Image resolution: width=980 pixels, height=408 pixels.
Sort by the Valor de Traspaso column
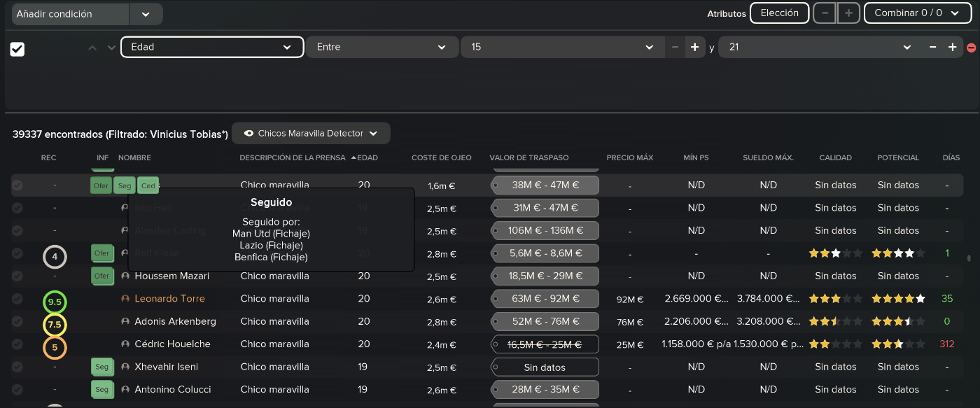click(528, 158)
